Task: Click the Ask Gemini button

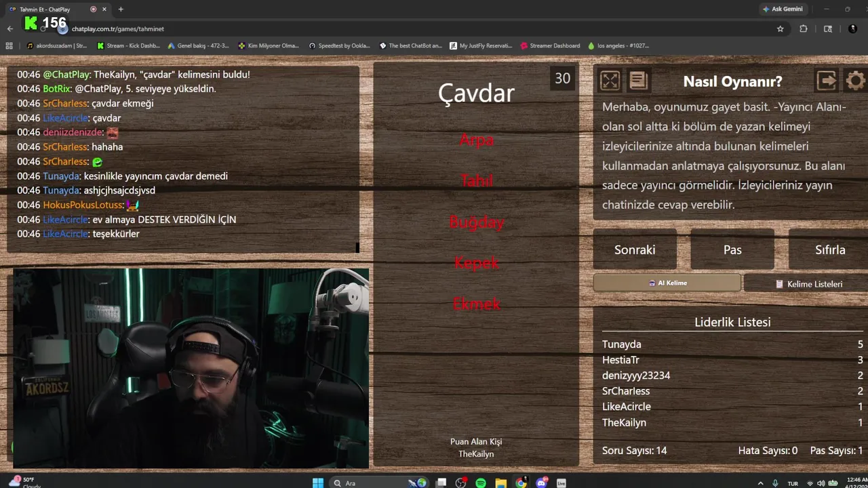Action: click(783, 9)
